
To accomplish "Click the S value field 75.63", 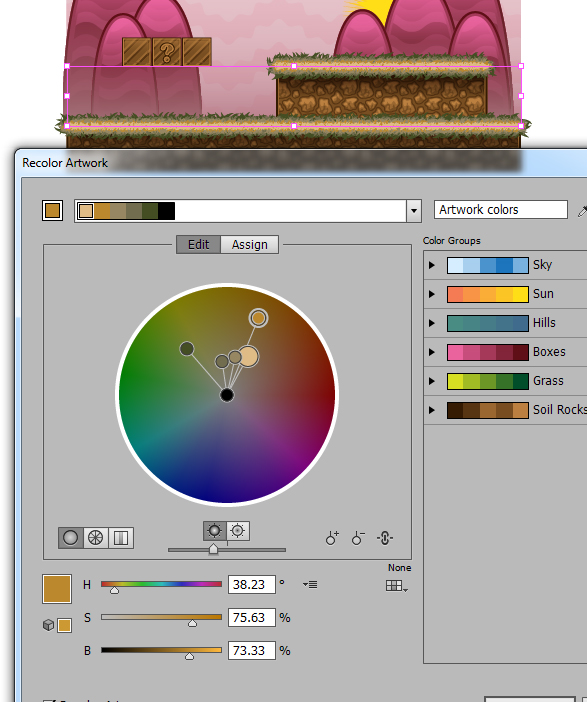I will pos(251,617).
